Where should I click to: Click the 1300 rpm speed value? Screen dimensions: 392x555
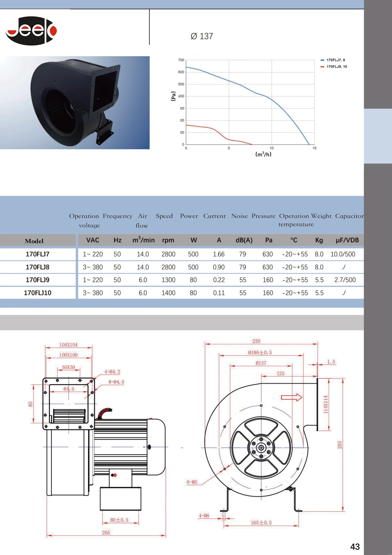coord(169,280)
